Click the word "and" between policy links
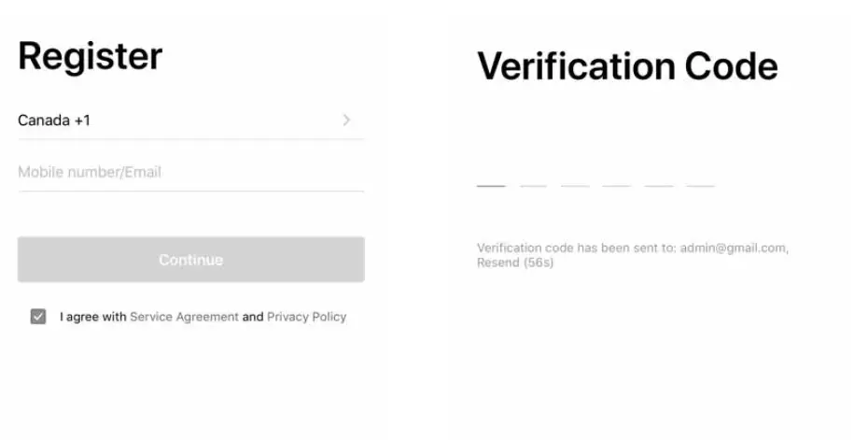The image size is (868, 440). (253, 317)
